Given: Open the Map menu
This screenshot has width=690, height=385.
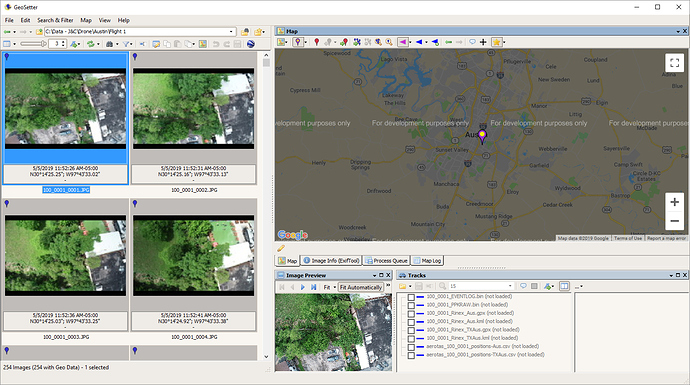Looking at the screenshot, I should 86,20.
